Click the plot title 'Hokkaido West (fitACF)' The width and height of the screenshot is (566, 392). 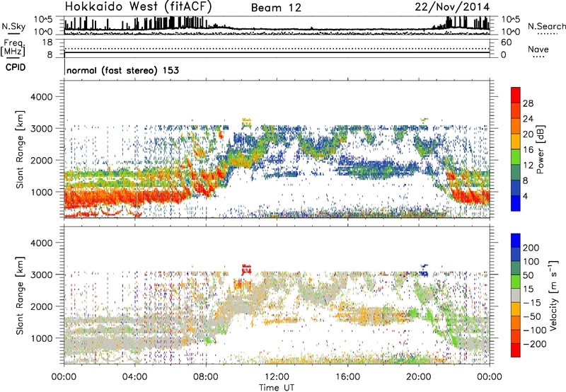pos(138,6)
